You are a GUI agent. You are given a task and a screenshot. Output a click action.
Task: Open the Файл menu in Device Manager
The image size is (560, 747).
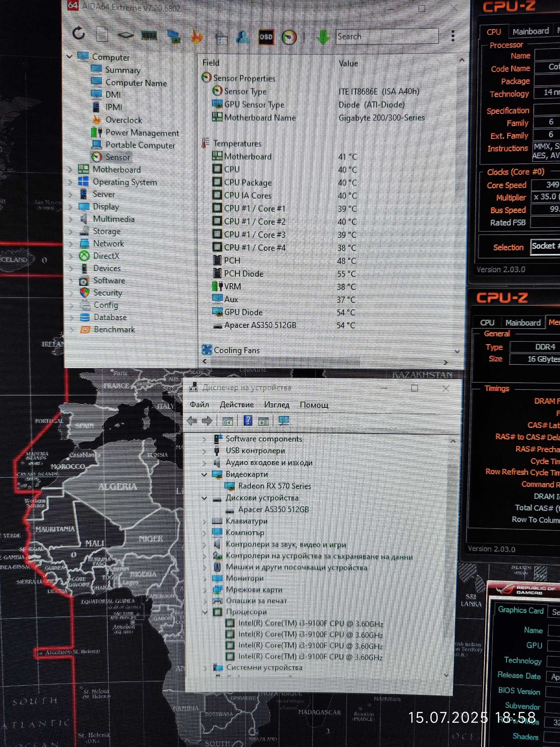point(199,404)
